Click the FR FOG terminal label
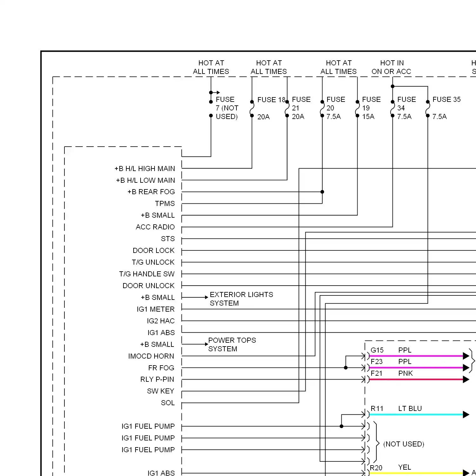This screenshot has width=476, height=476. (x=161, y=368)
